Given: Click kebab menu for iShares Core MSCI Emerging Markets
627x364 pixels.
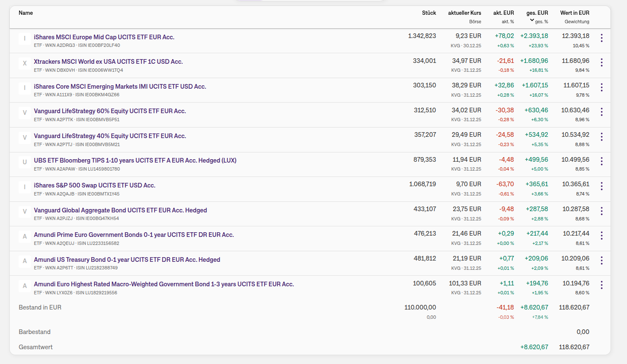Looking at the screenshot, I should pos(602,87).
